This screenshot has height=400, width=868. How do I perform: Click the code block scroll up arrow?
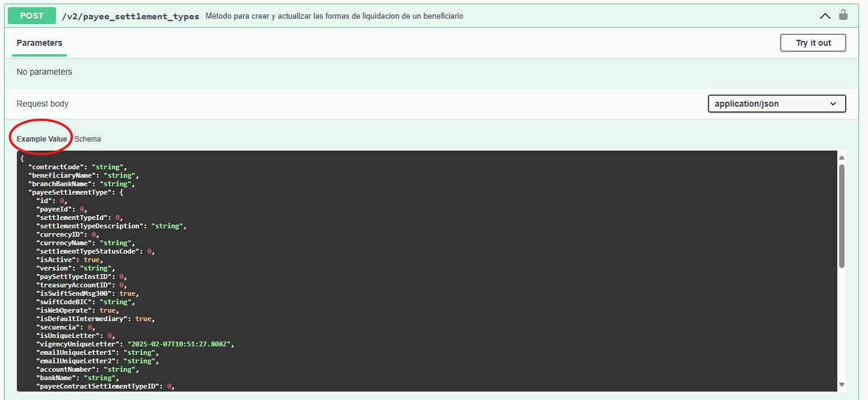[842, 158]
